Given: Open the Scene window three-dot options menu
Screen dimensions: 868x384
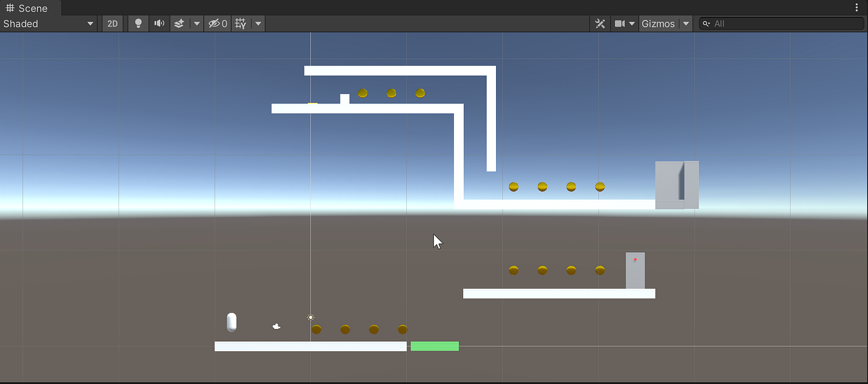Looking at the screenshot, I should point(857,7).
